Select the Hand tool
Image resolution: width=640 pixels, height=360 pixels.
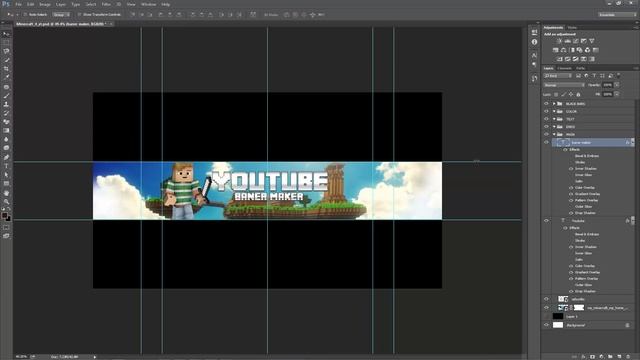[x=6, y=193]
